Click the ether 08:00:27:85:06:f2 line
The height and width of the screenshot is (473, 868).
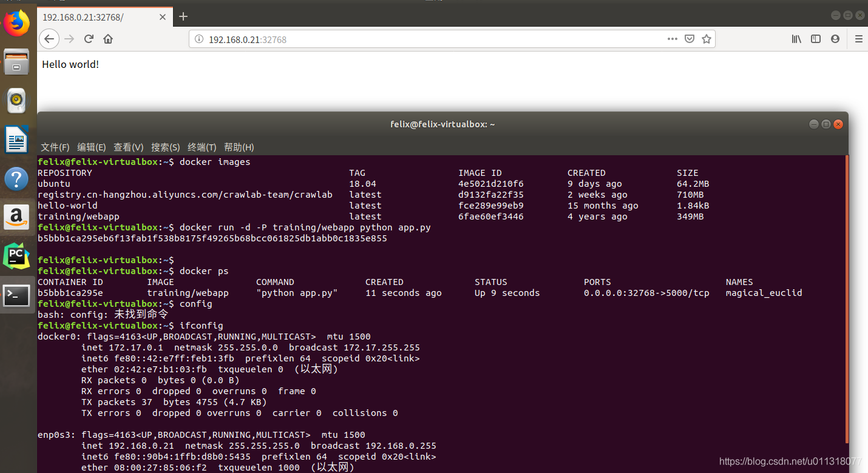coord(218,468)
